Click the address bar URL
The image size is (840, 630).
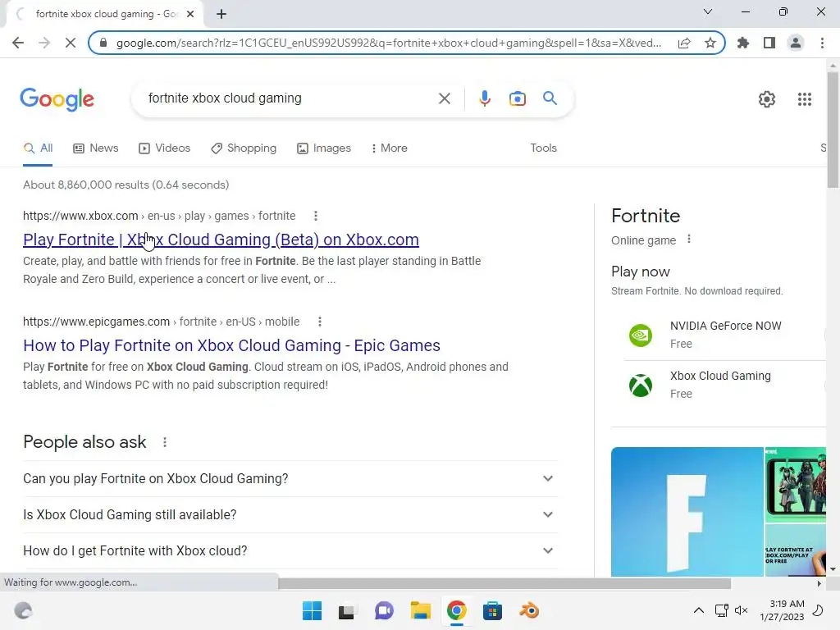[388, 43]
